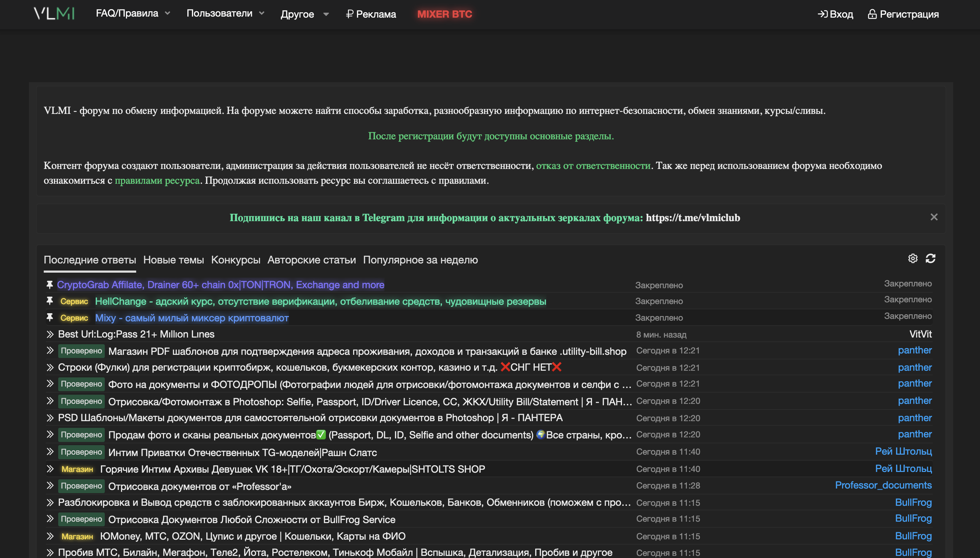Dismiss the Telegram channel notice
The height and width of the screenshot is (558, 980).
(x=934, y=217)
